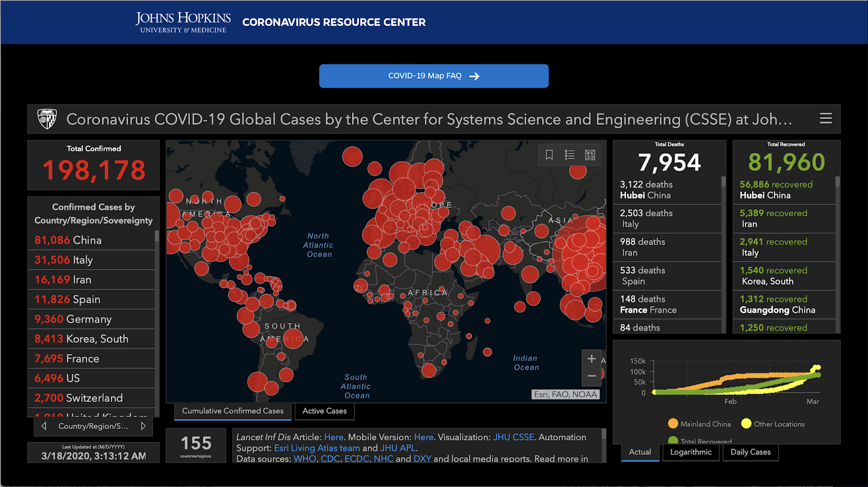Open the map legend list icon
Image resolution: width=868 pixels, height=487 pixels.
[x=569, y=155]
